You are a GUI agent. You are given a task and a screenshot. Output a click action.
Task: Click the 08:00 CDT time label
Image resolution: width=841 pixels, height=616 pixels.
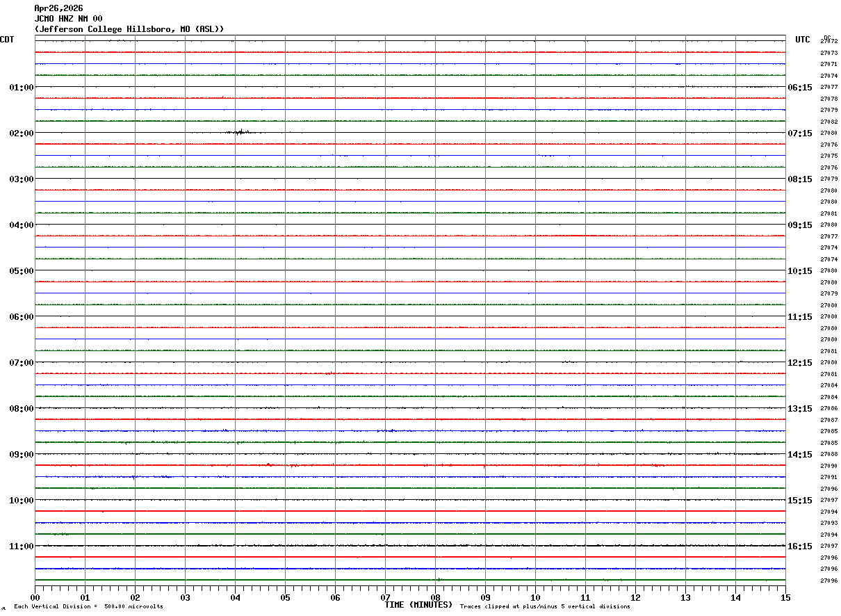pyautogui.click(x=22, y=409)
